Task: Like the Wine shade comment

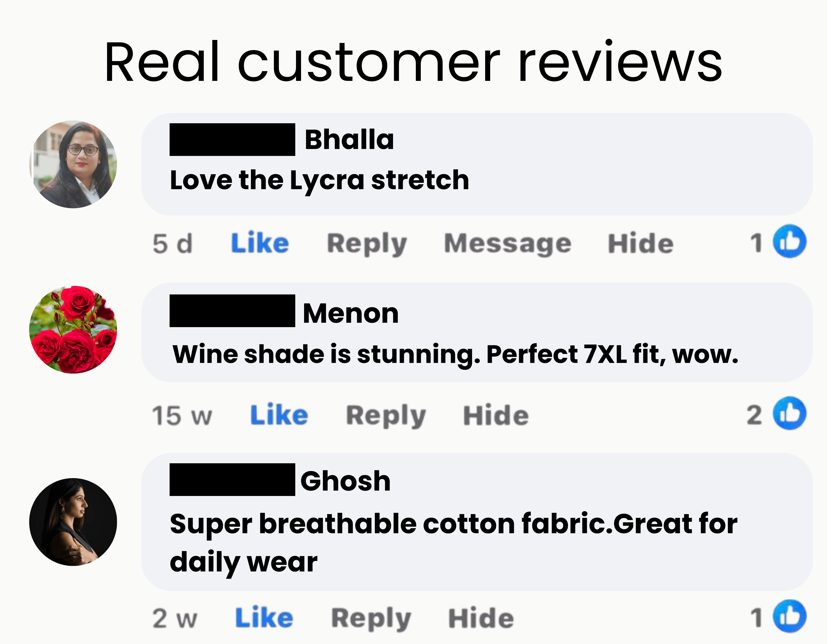Action: point(279,415)
